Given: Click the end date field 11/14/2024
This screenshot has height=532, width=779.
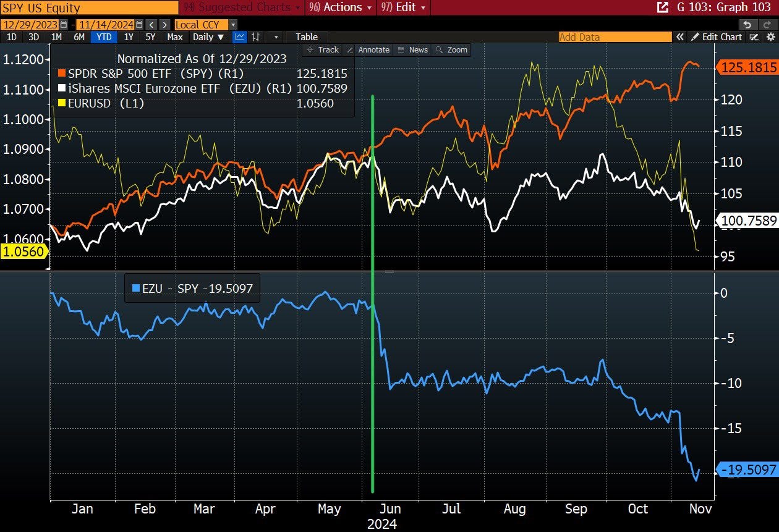Looking at the screenshot, I should 106,25.
